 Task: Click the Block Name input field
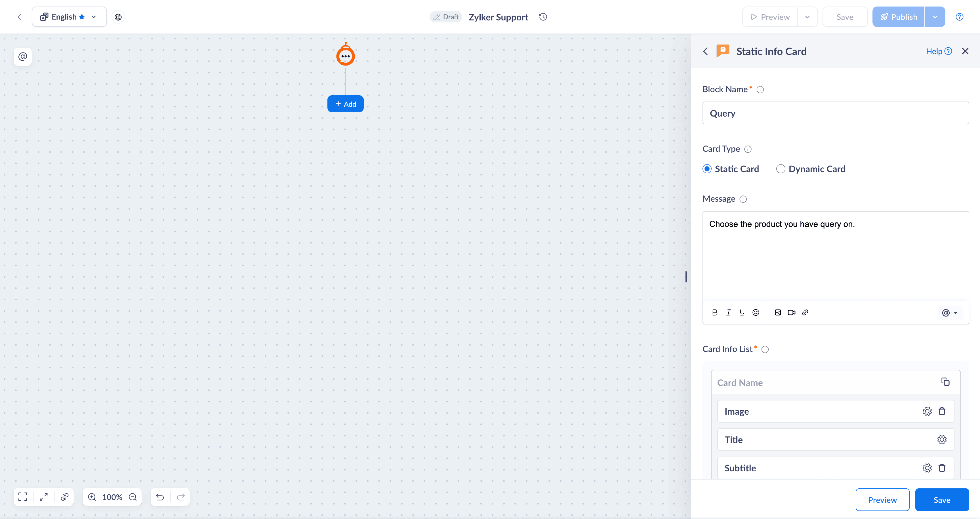tap(835, 113)
